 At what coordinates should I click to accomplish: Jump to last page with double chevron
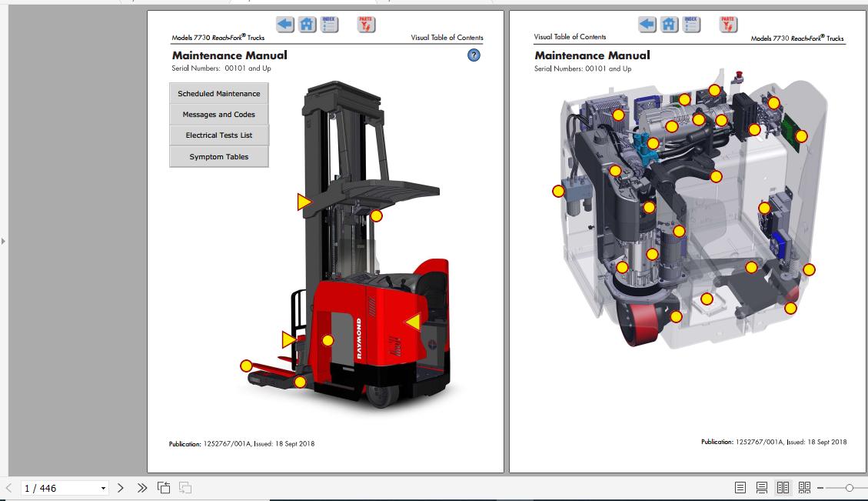click(142, 488)
